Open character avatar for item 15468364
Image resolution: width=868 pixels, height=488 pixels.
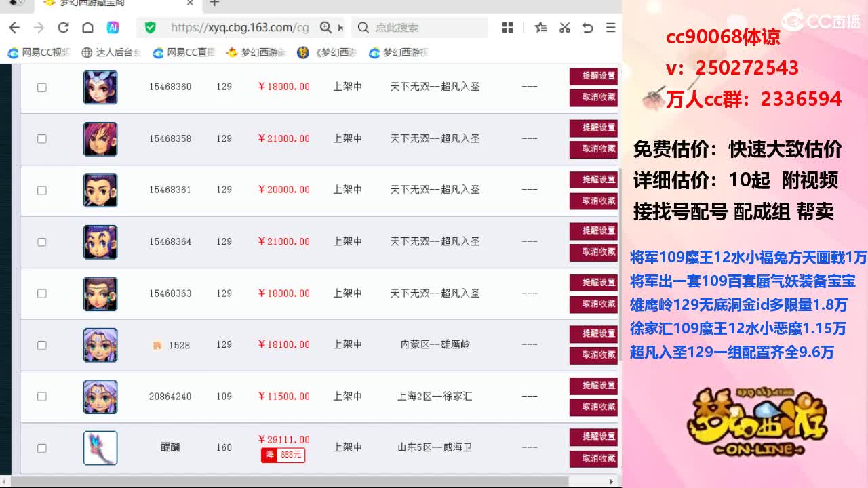[100, 241]
